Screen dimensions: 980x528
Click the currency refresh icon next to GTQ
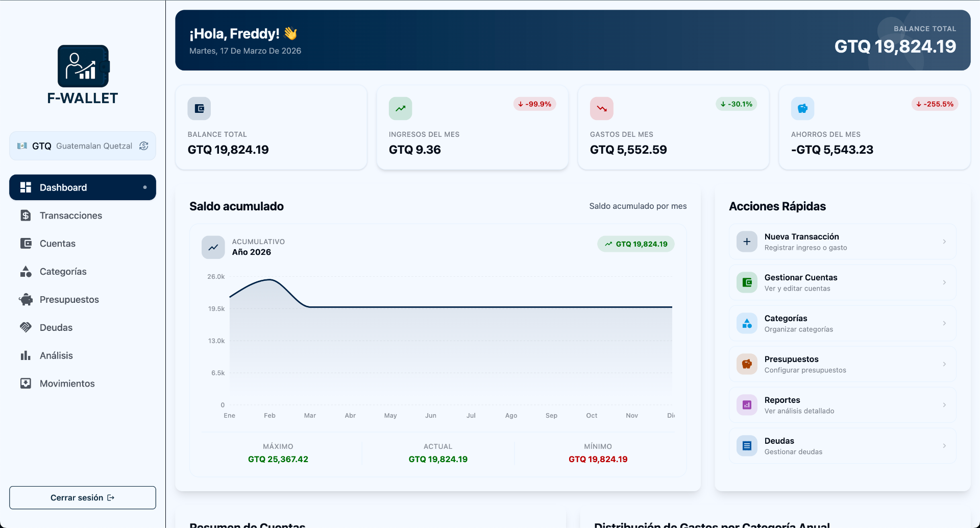coord(143,146)
